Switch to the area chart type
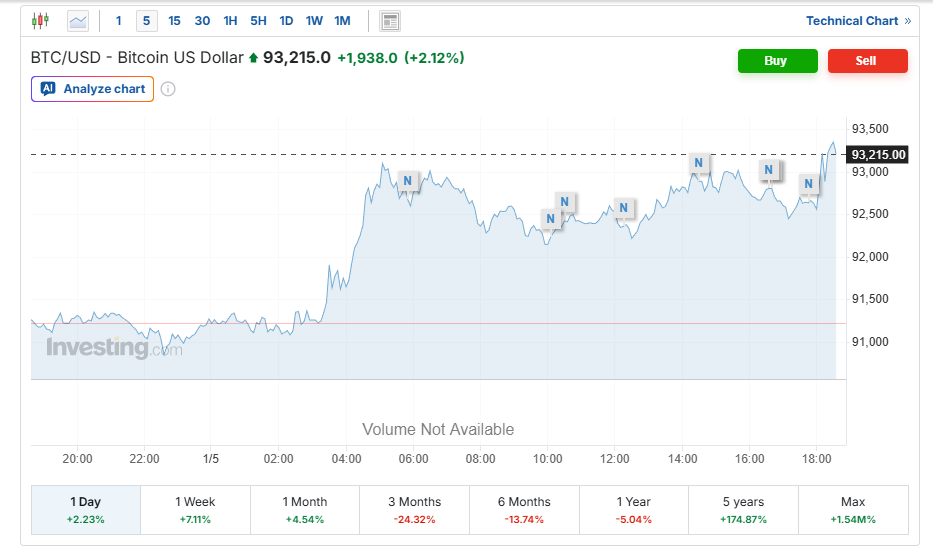The width and height of the screenshot is (933, 559). coord(77,21)
